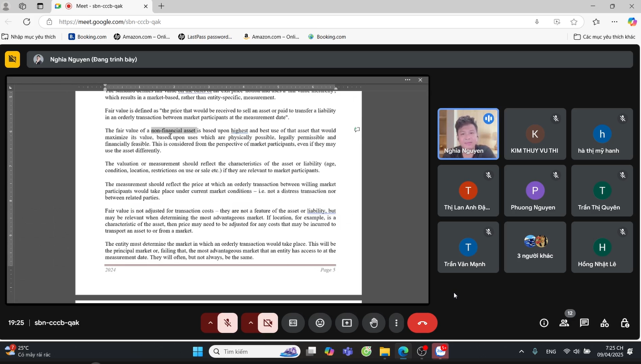Show the participants list
The image size is (641, 364).
pyautogui.click(x=564, y=323)
